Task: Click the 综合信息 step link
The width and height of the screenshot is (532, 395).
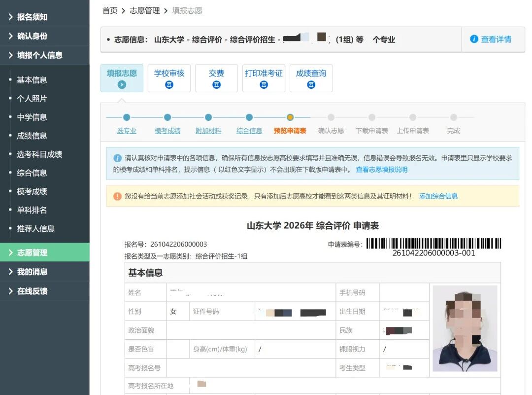Action: pyautogui.click(x=249, y=131)
